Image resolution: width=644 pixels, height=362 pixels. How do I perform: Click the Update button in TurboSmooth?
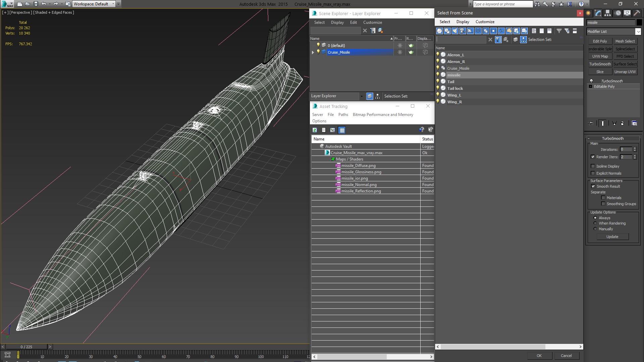coord(612,236)
